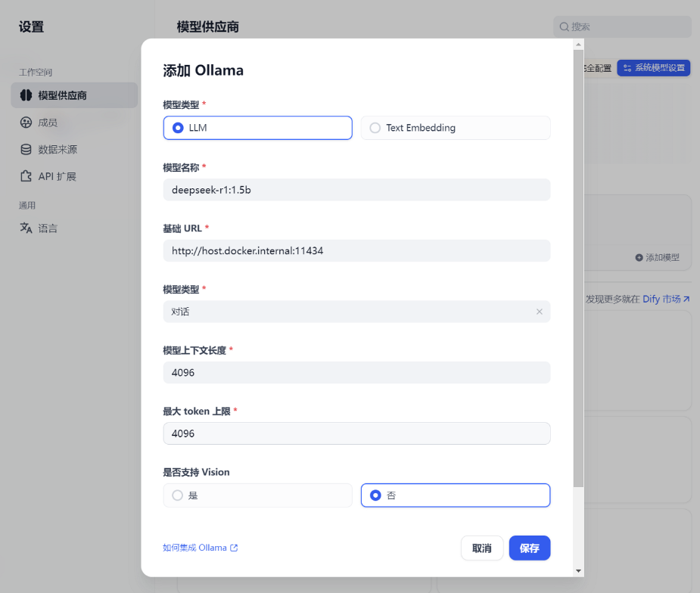Choose 是 for Vision support

click(257, 495)
